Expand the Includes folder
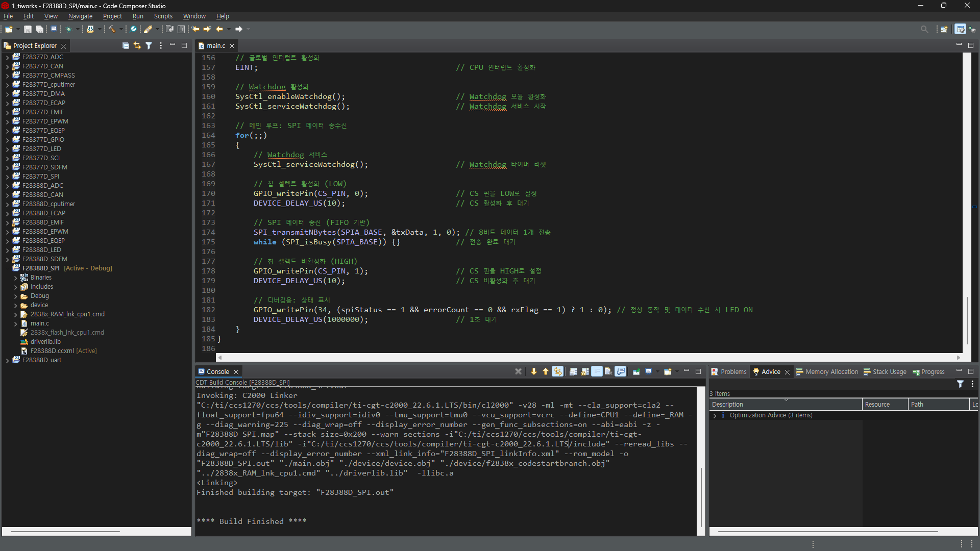The image size is (980, 551). point(15,287)
